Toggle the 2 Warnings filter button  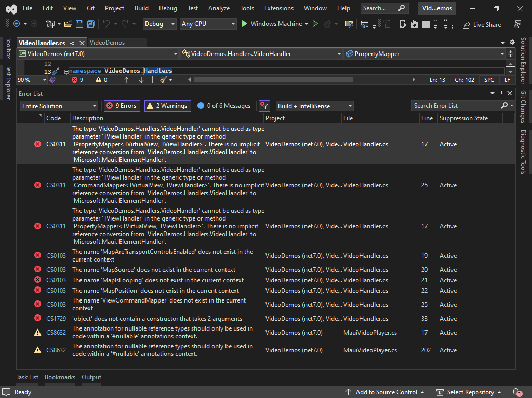(167, 105)
